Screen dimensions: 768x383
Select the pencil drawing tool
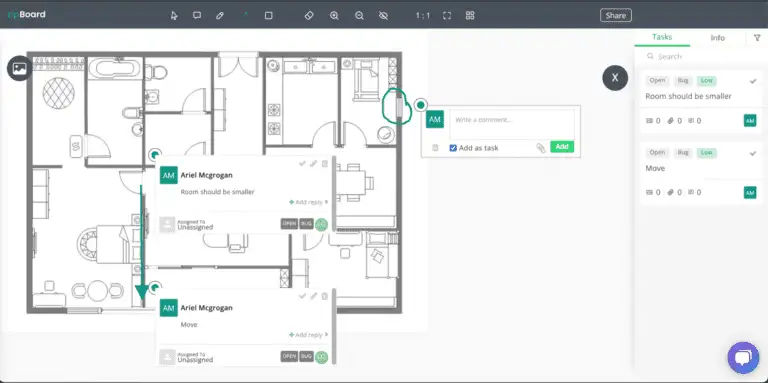coord(220,16)
